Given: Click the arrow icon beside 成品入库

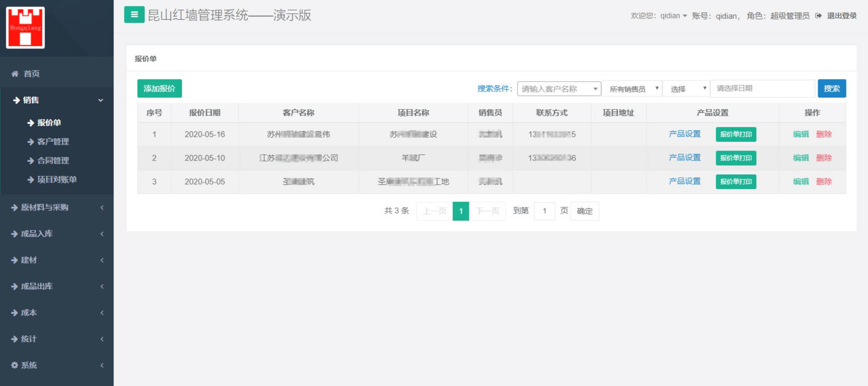Looking at the screenshot, I should tap(14, 234).
